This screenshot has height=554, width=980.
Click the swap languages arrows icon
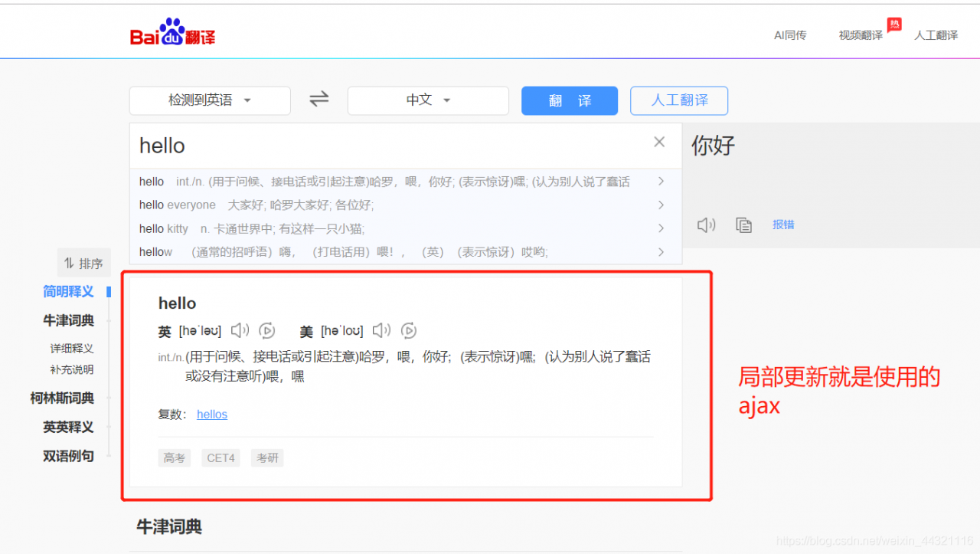click(x=318, y=99)
